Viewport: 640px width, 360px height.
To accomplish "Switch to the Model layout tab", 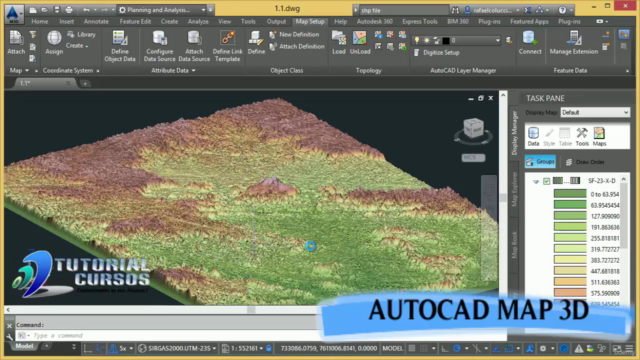I will 24,346.
